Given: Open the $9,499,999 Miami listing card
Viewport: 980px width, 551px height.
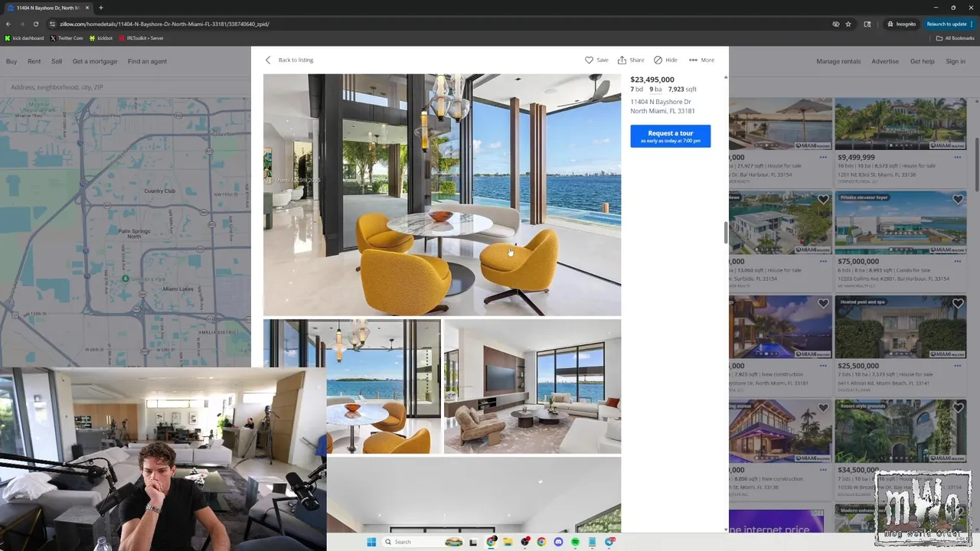Looking at the screenshot, I should click(900, 142).
